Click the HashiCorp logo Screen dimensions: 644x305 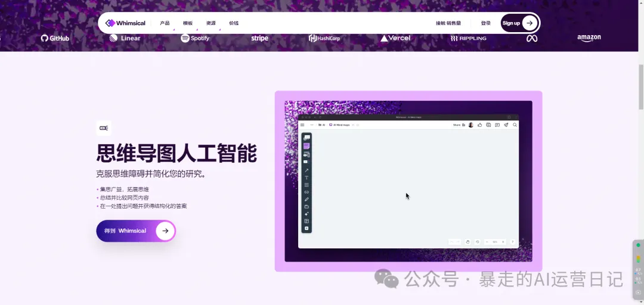coord(324,38)
